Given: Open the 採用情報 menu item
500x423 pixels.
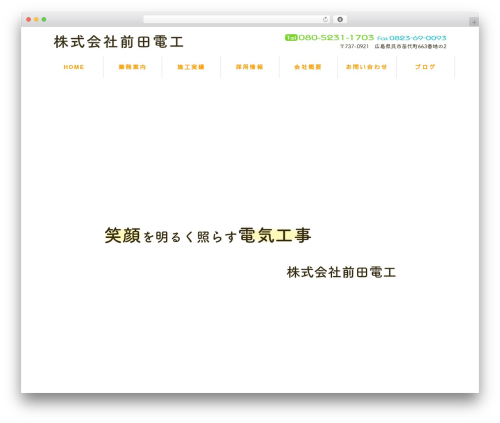Looking at the screenshot, I should (x=249, y=67).
